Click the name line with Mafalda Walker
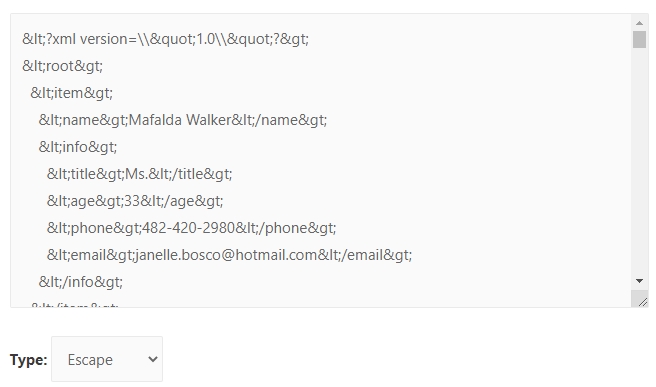This screenshot has height=387, width=656. click(183, 120)
